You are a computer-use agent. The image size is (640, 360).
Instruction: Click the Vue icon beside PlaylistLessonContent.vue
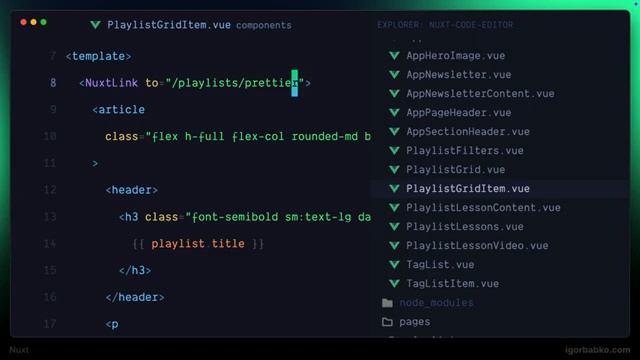394,207
